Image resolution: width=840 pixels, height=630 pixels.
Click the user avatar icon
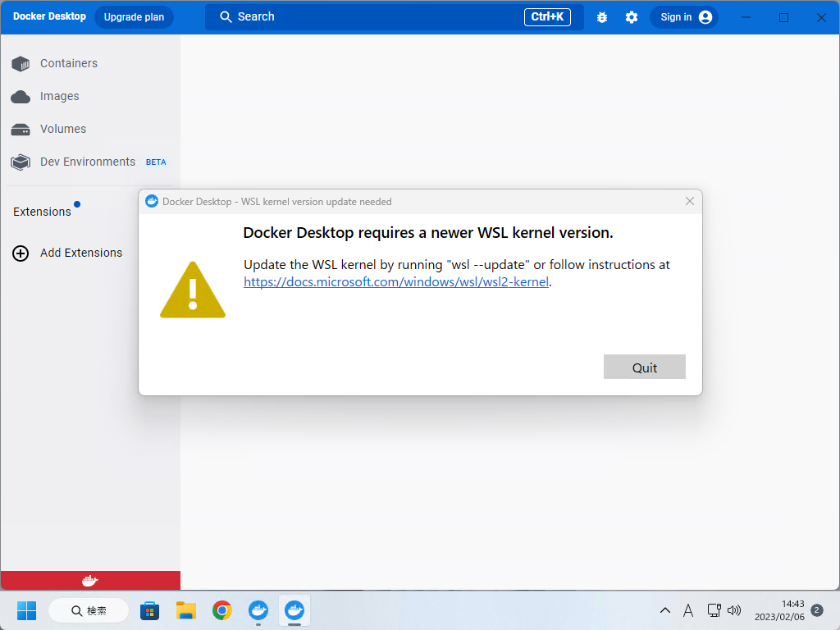(705, 17)
